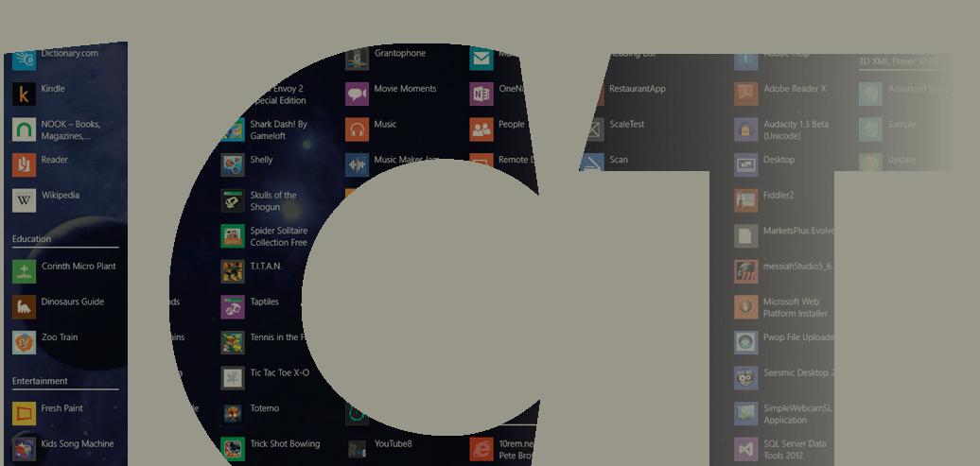Launch the Tennis in the F... game
This screenshot has width=980, height=466.
pos(233,343)
